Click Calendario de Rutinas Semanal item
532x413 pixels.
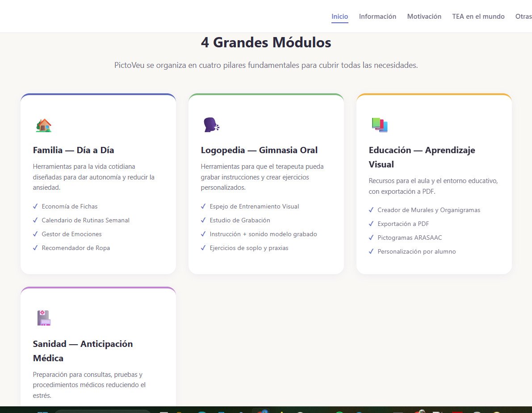tap(85, 220)
